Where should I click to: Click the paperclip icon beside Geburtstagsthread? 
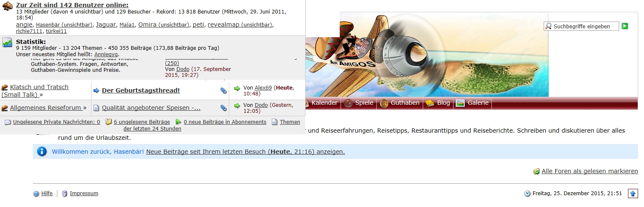click(223, 90)
